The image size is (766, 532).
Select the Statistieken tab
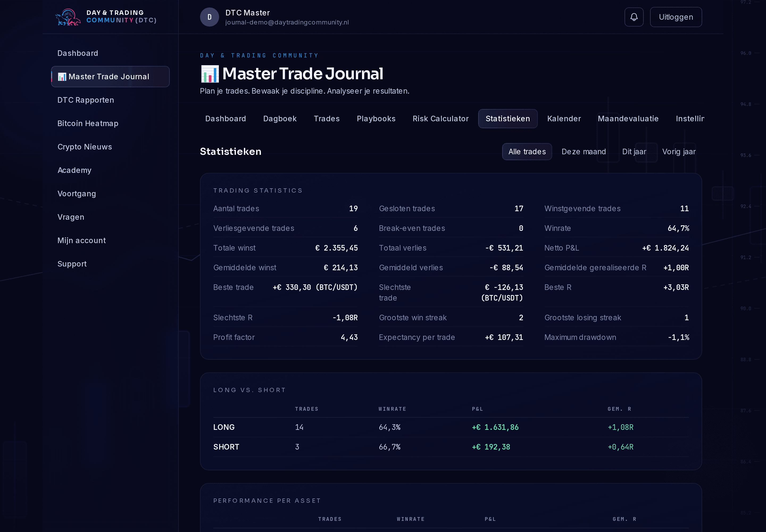point(508,119)
